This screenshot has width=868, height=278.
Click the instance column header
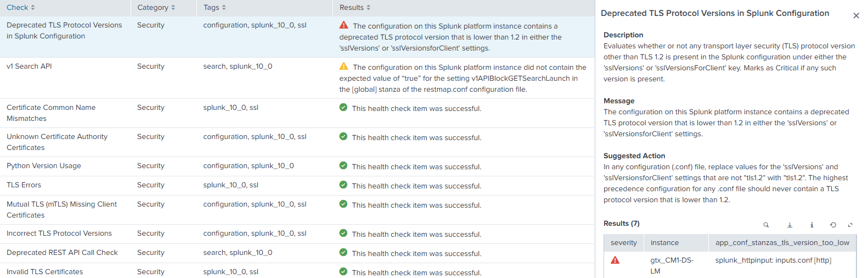coord(664,243)
